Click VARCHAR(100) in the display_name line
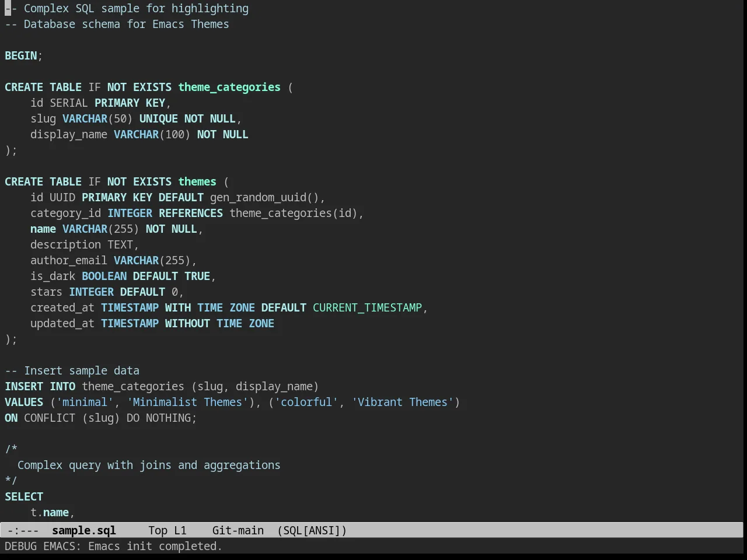Screen dimensions: 747x560 tap(152, 134)
